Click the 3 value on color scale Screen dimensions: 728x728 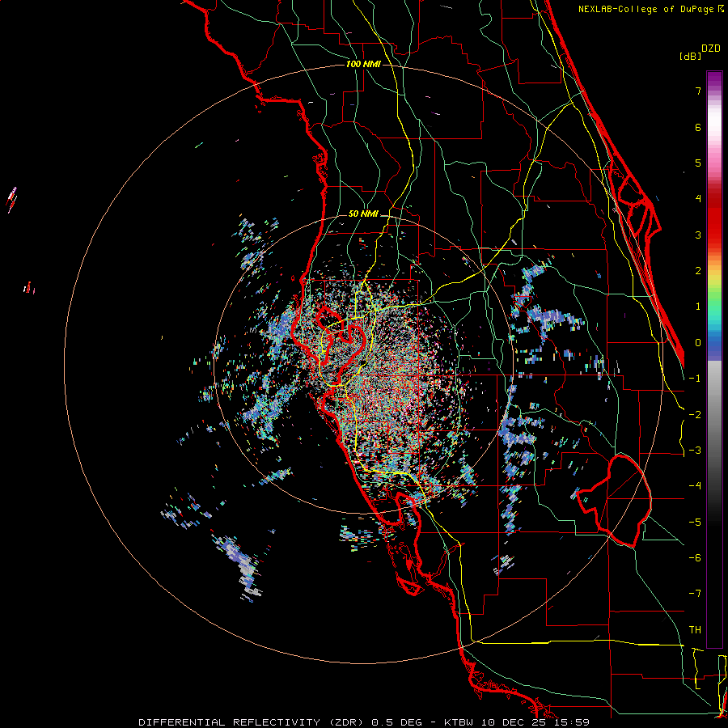coord(698,235)
